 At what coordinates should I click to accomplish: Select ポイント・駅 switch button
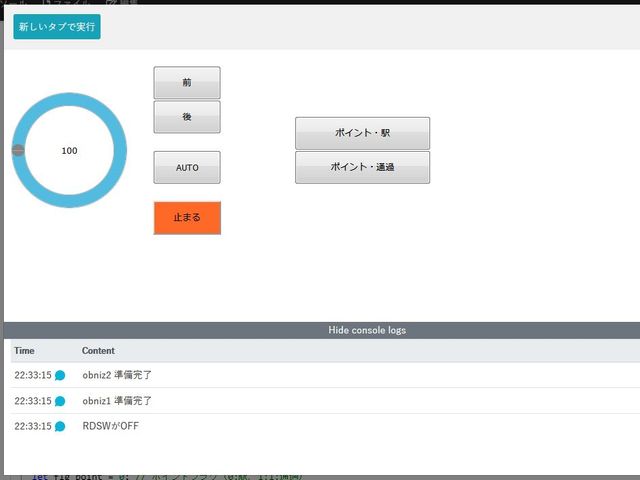pos(362,133)
